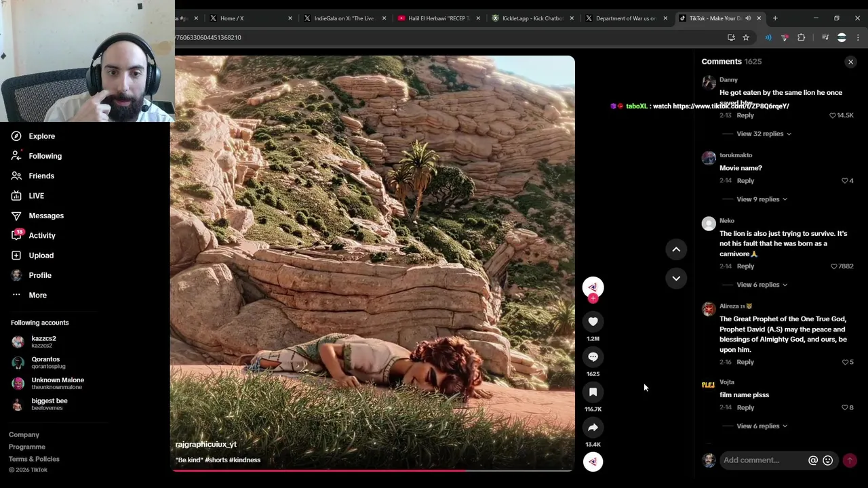The width and height of the screenshot is (868, 488).
Task: Reply to Alireza's comment
Action: tap(745, 362)
